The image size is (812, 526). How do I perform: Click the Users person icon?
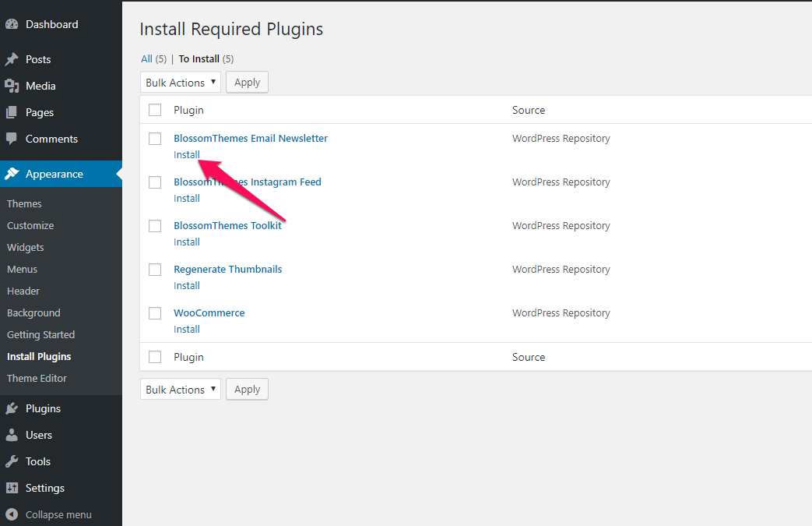12,436
